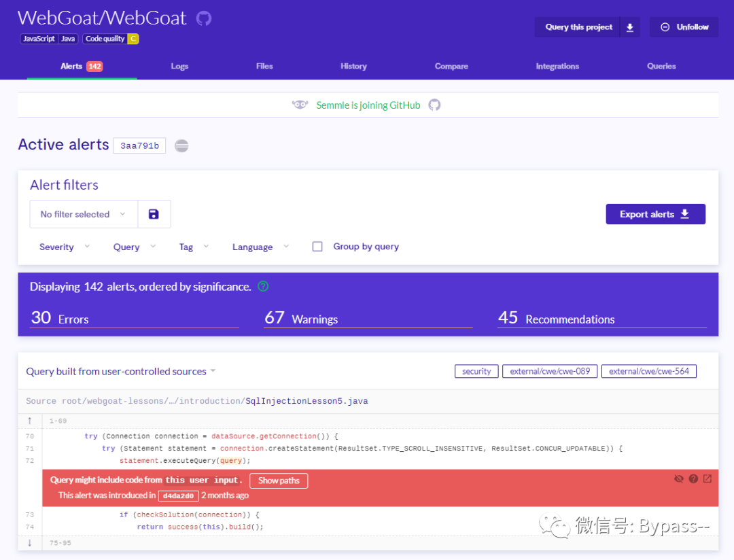Open the Queries tab

tap(661, 67)
